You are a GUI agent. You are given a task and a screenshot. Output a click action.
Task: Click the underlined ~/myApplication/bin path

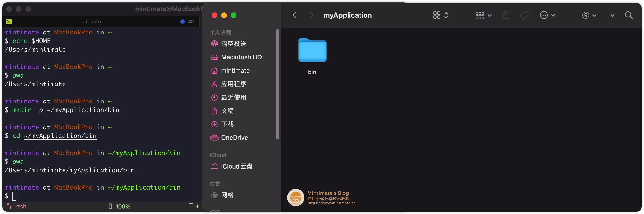click(x=60, y=135)
